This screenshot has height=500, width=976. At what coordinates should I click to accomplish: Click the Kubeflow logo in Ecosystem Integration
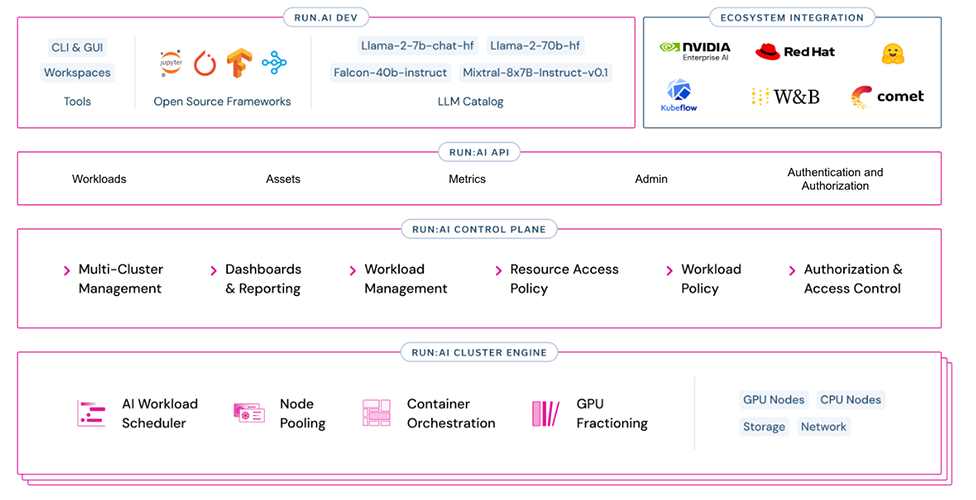(678, 95)
